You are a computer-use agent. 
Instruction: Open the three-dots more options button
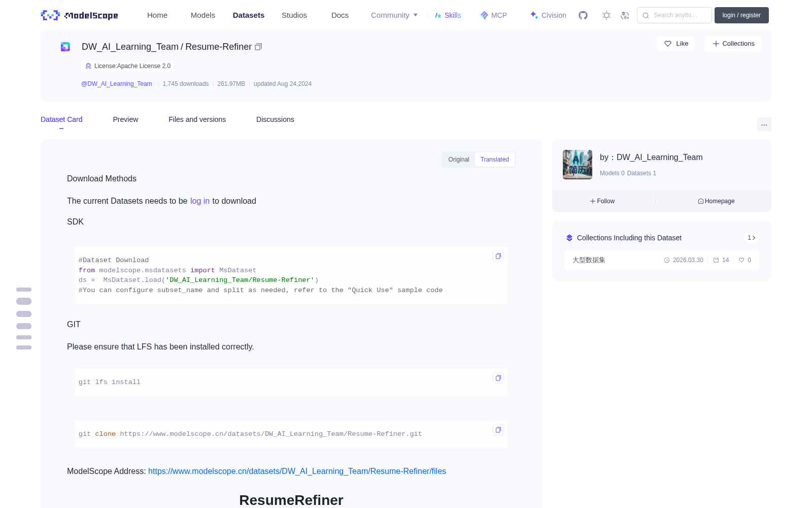764,124
